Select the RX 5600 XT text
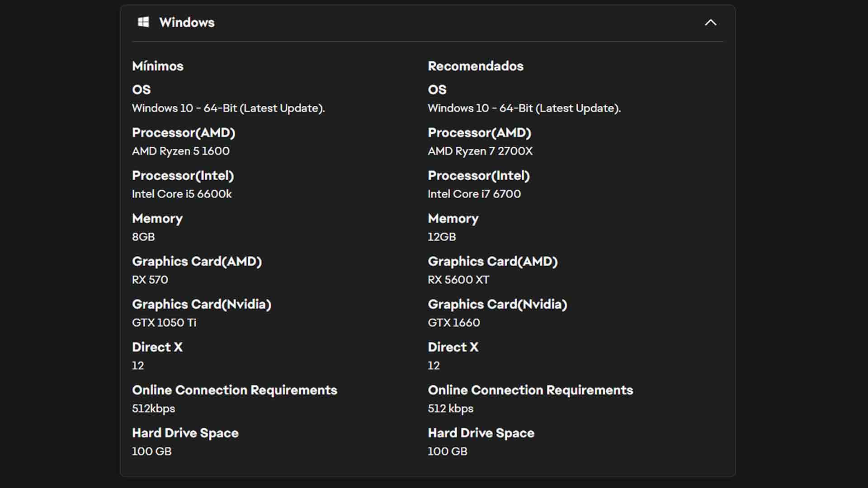The width and height of the screenshot is (868, 488). coord(458,280)
